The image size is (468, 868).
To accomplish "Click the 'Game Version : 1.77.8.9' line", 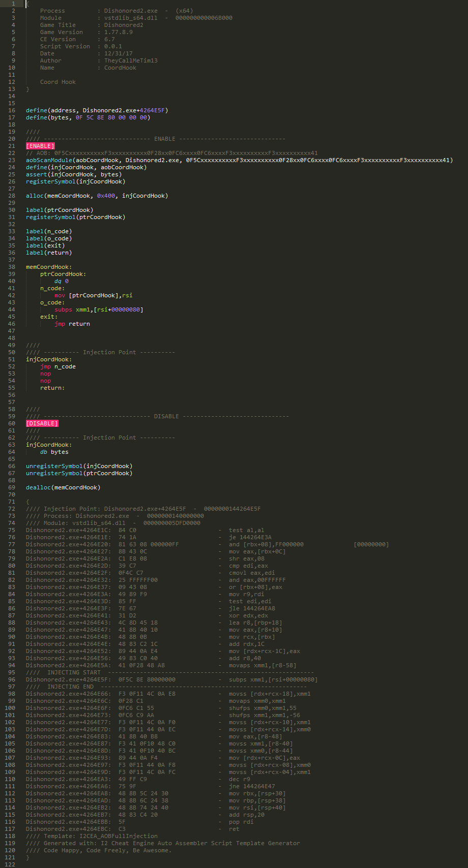I will [x=86, y=32].
